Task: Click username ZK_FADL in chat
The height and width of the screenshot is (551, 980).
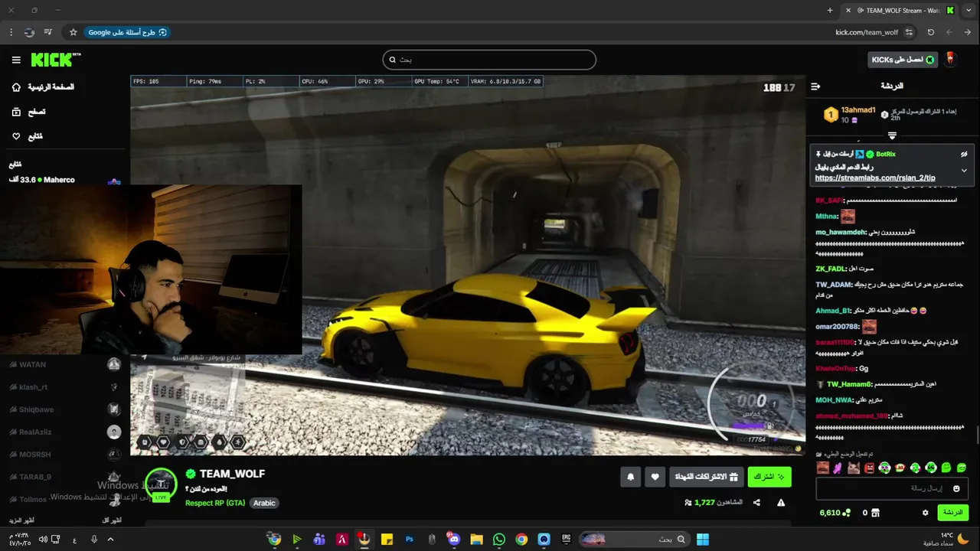Action: (831, 269)
